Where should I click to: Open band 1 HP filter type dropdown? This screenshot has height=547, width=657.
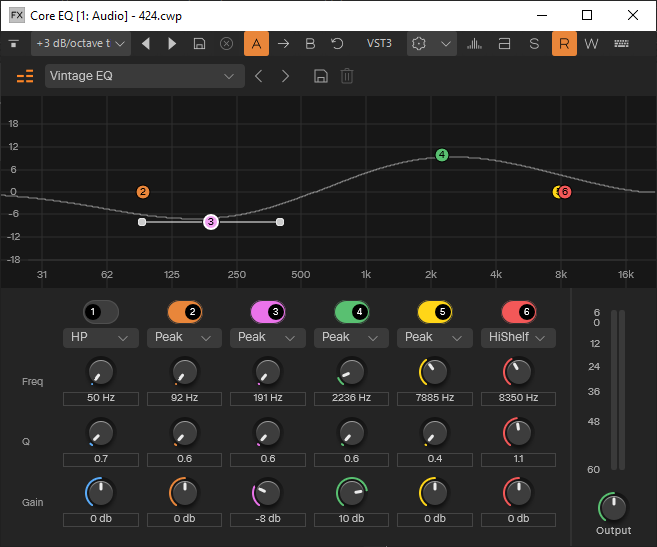coord(101,337)
